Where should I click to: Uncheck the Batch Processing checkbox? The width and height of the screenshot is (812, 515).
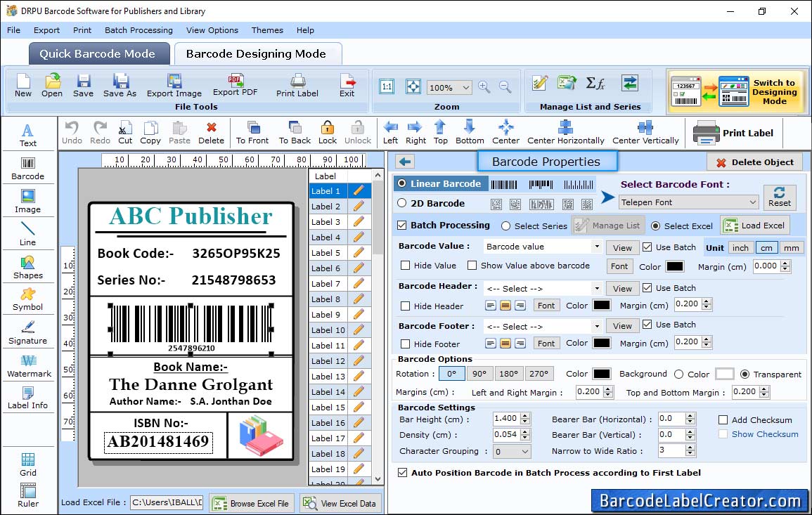402,225
